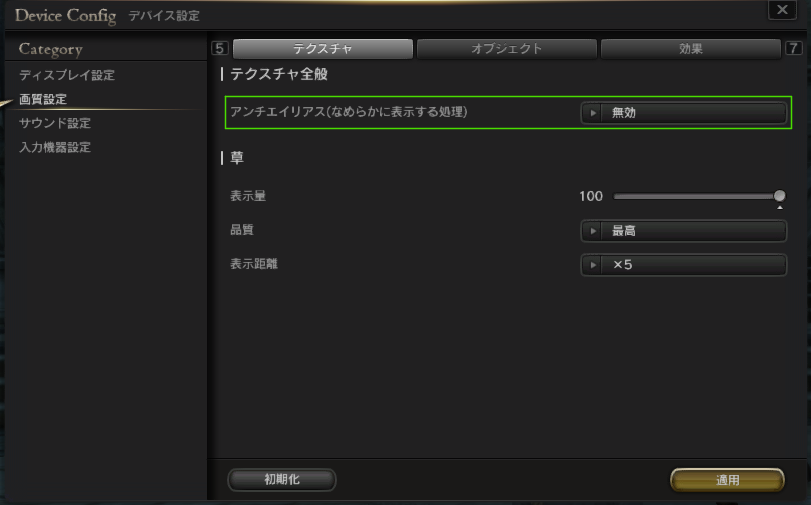Viewport: 811px width, 505px height.
Task: Click the テクスチャ全般 section heading
Action: [279, 74]
